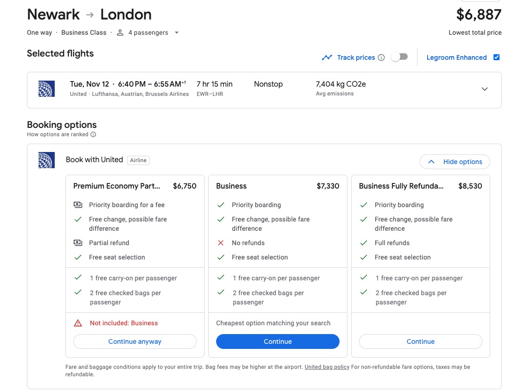Toggle the Track prices switch
Viewport: 532px width, 392px height.
[399, 57]
